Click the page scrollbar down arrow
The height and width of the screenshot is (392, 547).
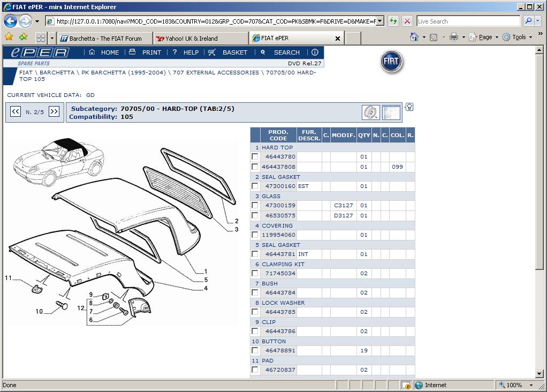pos(540,374)
